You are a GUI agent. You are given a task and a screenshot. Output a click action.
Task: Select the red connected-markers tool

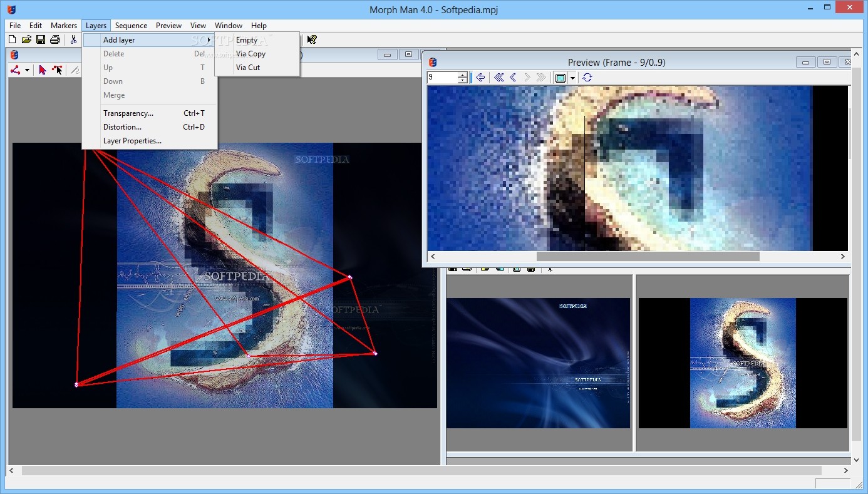tap(16, 70)
